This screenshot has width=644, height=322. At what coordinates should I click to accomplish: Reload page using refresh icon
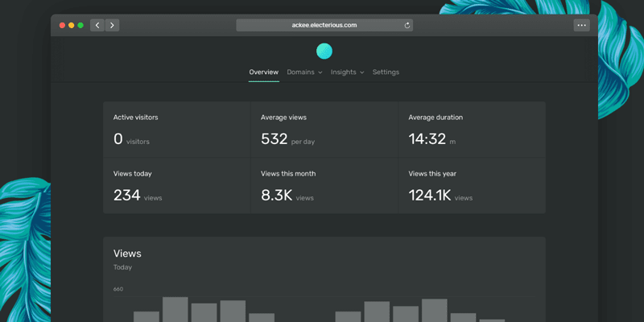click(407, 25)
